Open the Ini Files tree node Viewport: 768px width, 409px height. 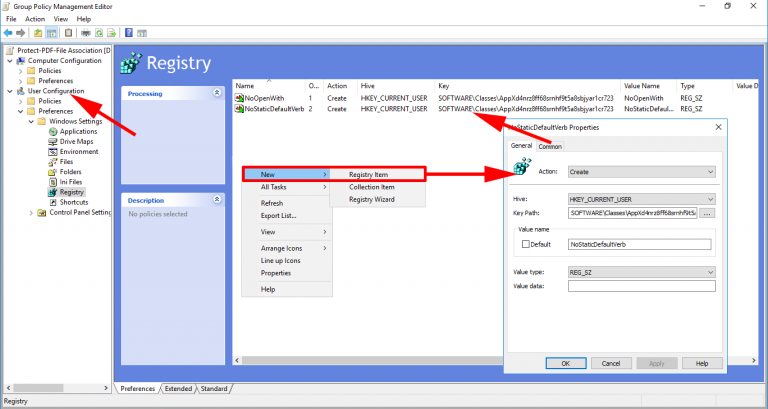[71, 182]
